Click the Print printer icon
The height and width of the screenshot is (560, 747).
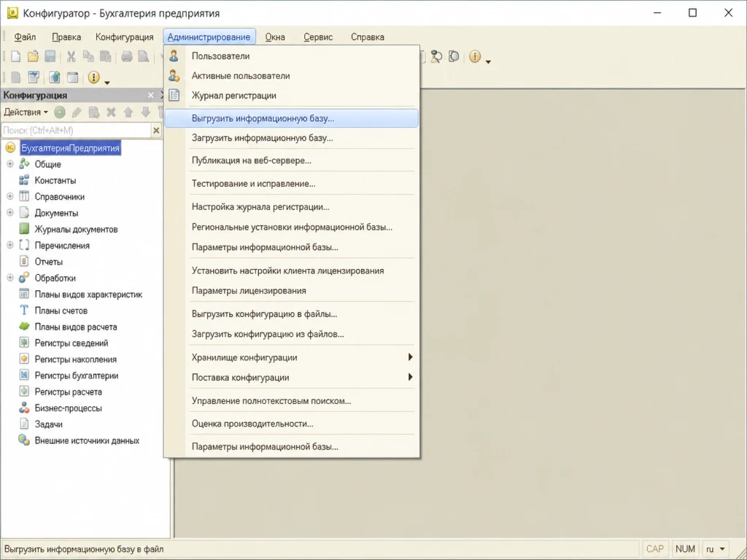click(127, 57)
